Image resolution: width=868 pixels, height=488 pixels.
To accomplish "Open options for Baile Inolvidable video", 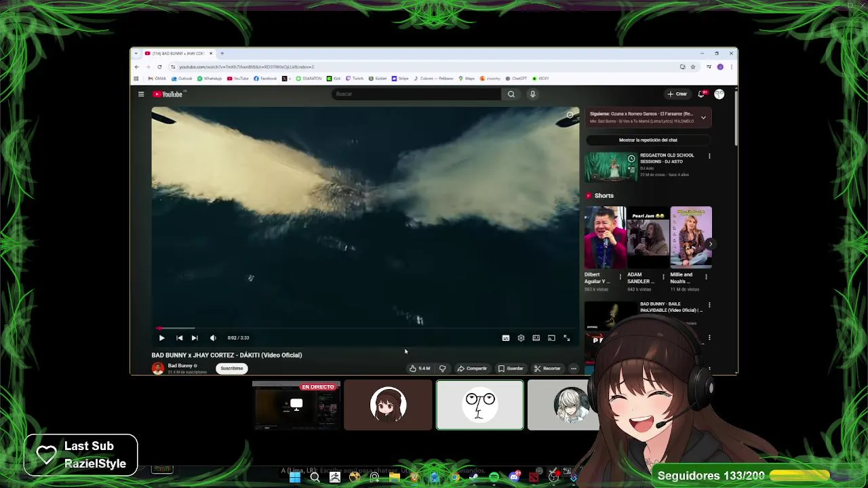I will 709,305.
